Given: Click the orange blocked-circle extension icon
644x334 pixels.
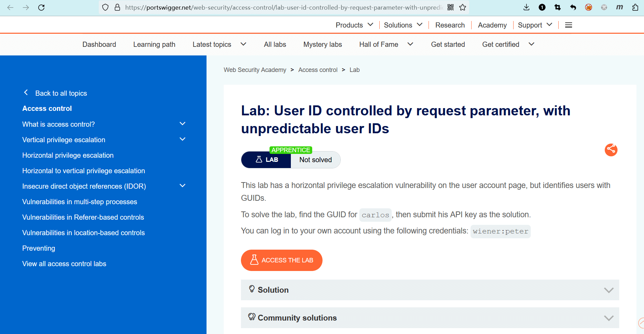Looking at the screenshot, I should [589, 7].
